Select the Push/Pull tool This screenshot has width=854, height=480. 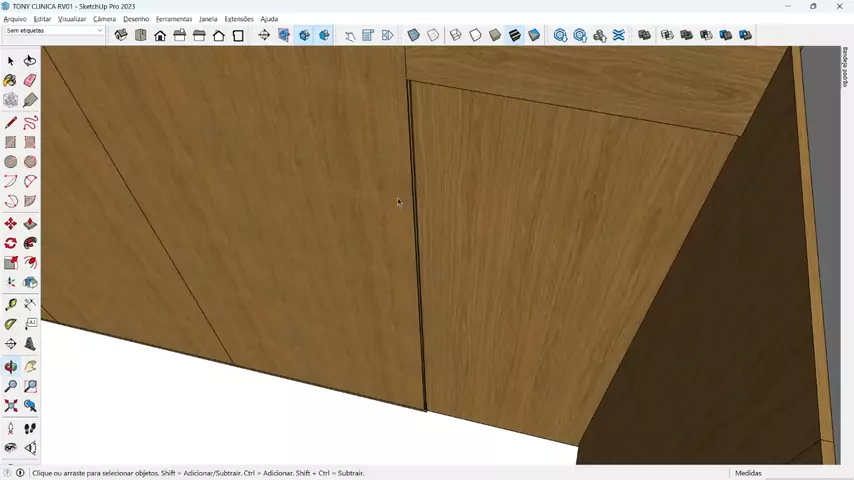tap(30, 223)
